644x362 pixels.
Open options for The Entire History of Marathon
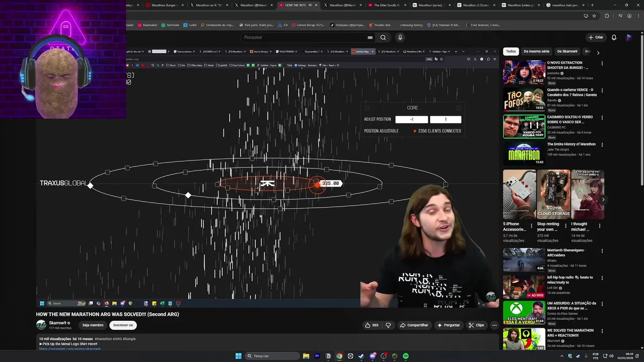pyautogui.click(x=602, y=145)
